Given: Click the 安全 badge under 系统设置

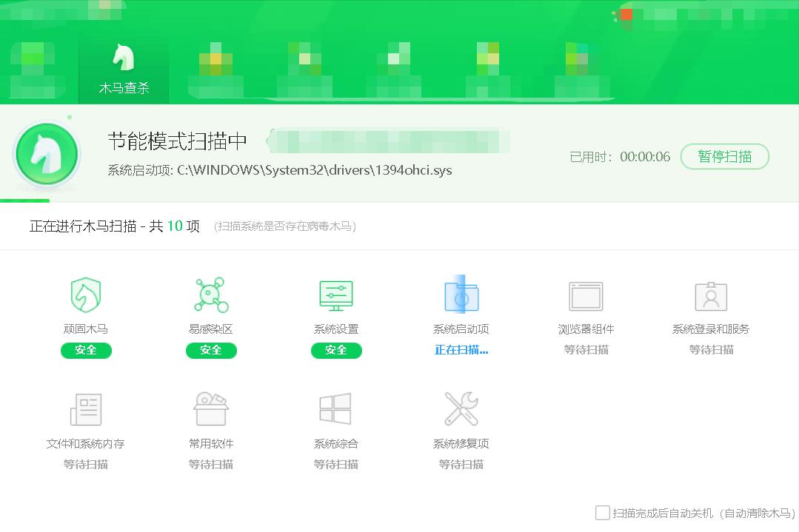Looking at the screenshot, I should 336,350.
